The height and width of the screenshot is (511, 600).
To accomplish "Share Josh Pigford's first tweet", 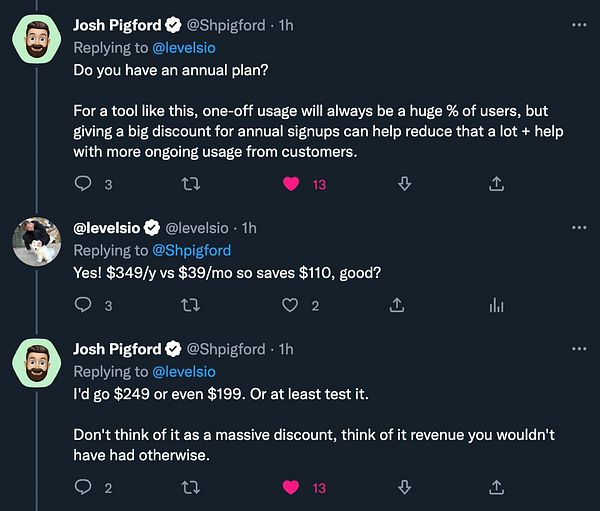I will pyautogui.click(x=497, y=183).
